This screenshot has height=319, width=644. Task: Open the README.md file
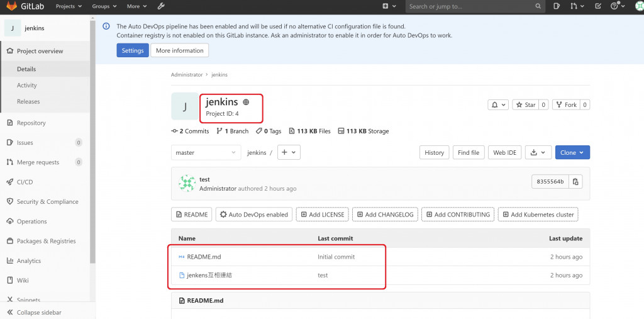[x=204, y=257]
